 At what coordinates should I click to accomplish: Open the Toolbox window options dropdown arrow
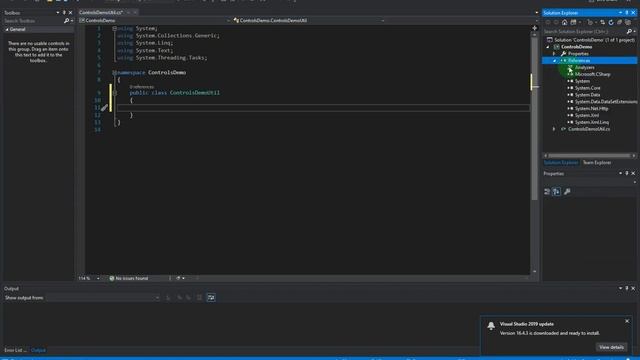pos(58,13)
